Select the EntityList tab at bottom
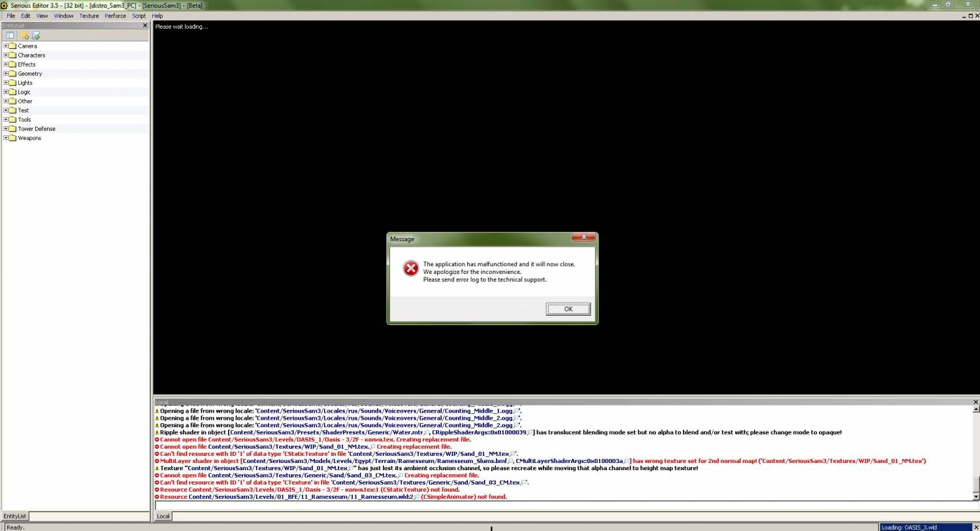Viewport: 980px width, 531px height. click(14, 516)
